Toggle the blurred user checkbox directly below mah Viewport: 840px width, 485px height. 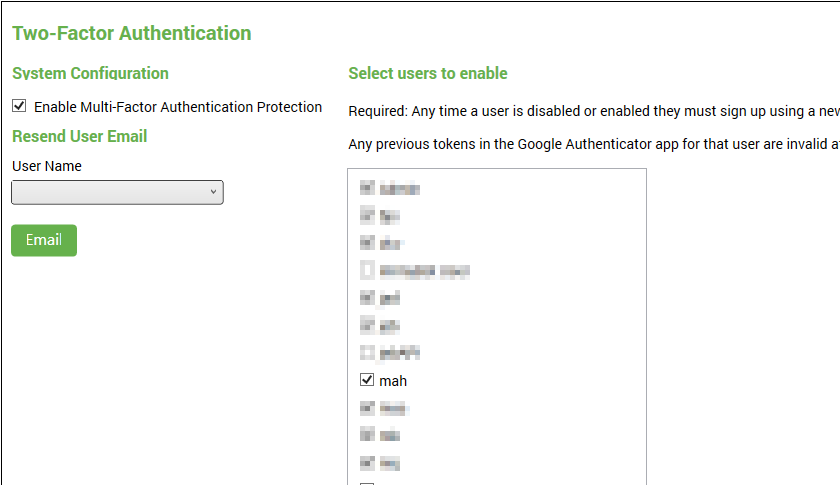[x=366, y=408]
